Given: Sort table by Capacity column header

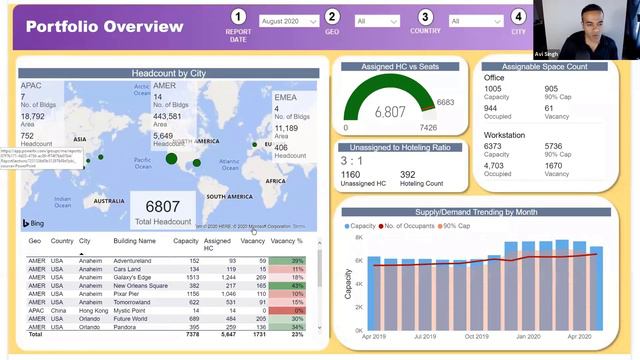Looking at the screenshot, I should [186, 241].
